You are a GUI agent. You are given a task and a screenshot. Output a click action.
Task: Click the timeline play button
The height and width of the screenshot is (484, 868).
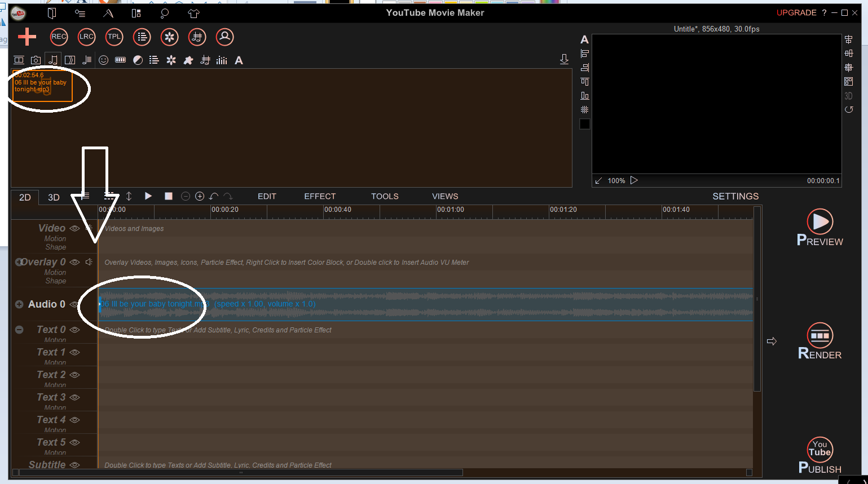(148, 196)
